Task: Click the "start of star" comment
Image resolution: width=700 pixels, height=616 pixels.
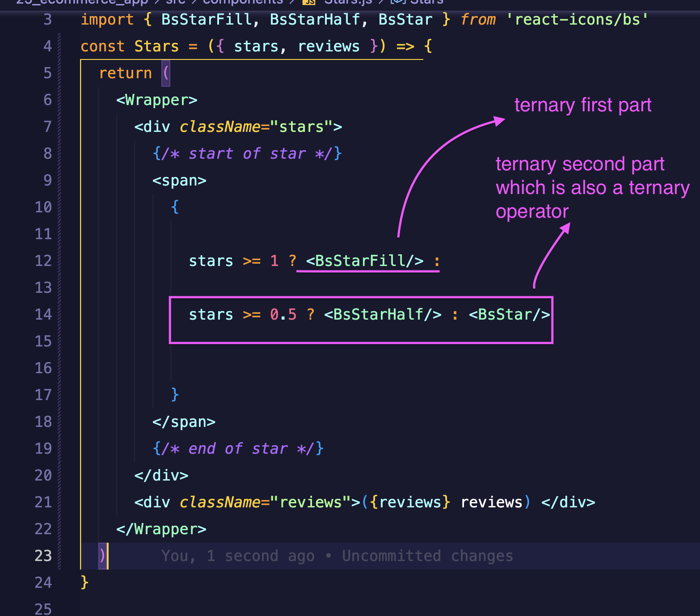Action: [x=247, y=154]
